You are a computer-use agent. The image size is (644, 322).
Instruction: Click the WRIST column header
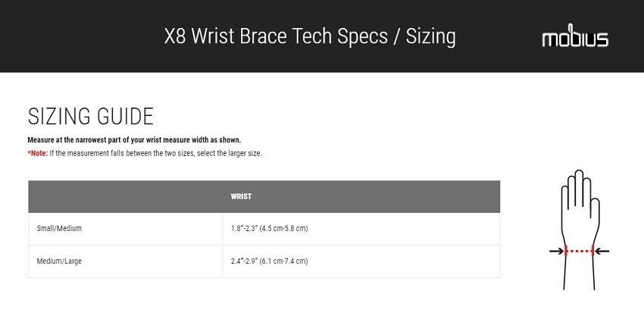tap(241, 197)
